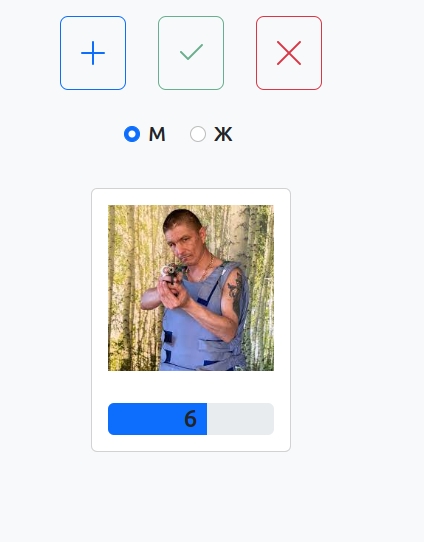Screen dimensions: 424x542
Task: Add a new entry using the plus button
Action: pyautogui.click(x=93, y=53)
